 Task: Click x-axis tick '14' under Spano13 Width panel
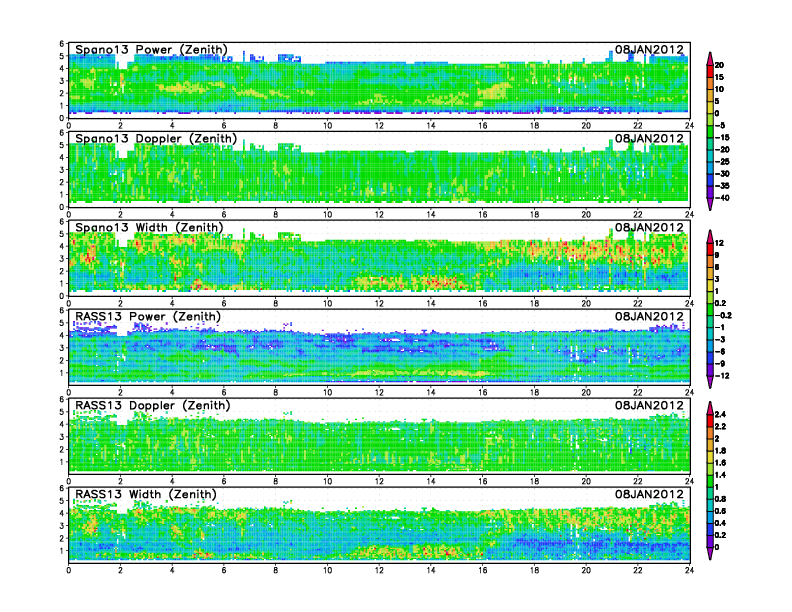(x=431, y=303)
